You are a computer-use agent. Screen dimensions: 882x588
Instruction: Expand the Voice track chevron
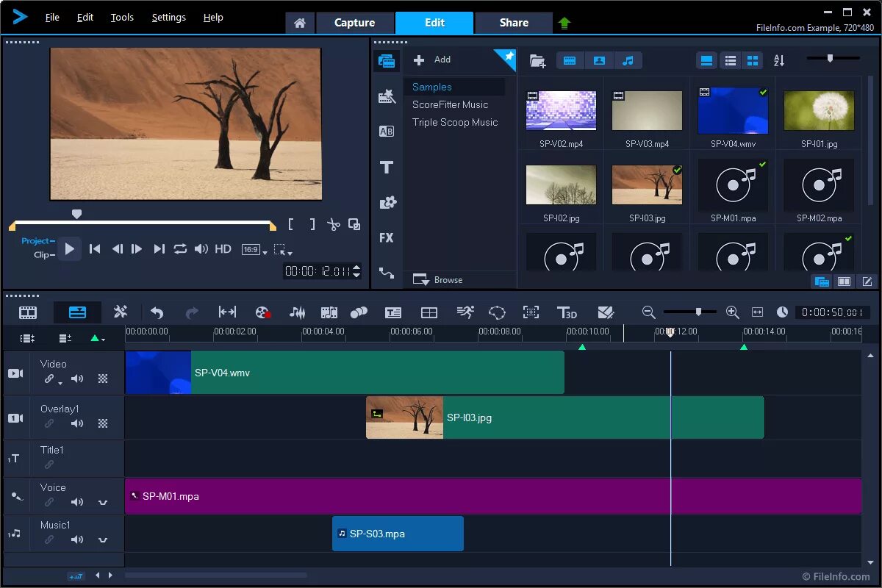(x=103, y=503)
